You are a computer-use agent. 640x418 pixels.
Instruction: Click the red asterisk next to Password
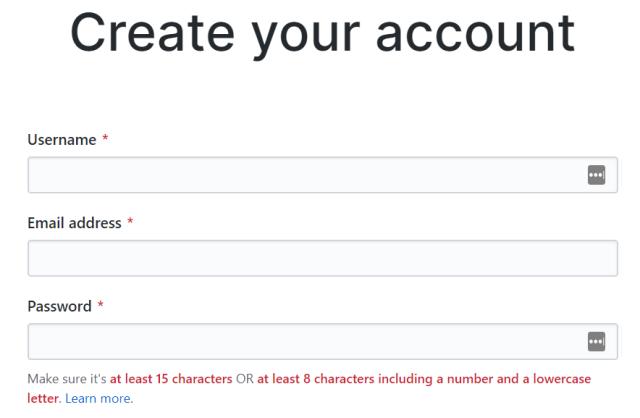click(100, 306)
